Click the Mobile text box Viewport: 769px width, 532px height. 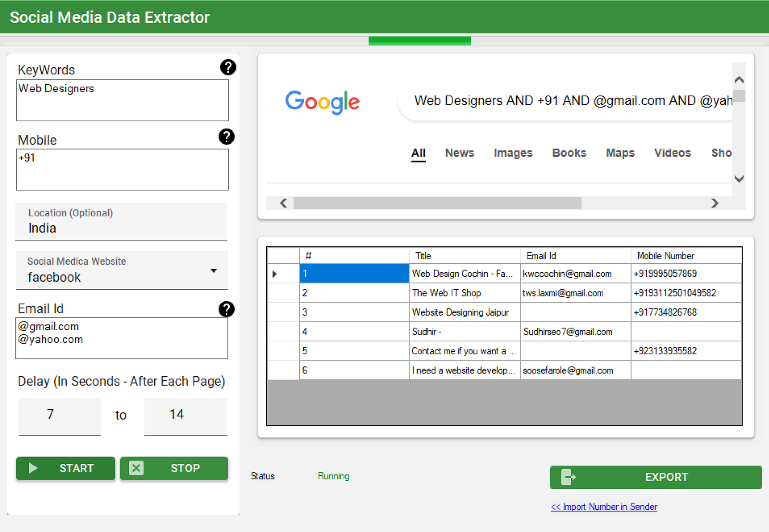click(123, 169)
